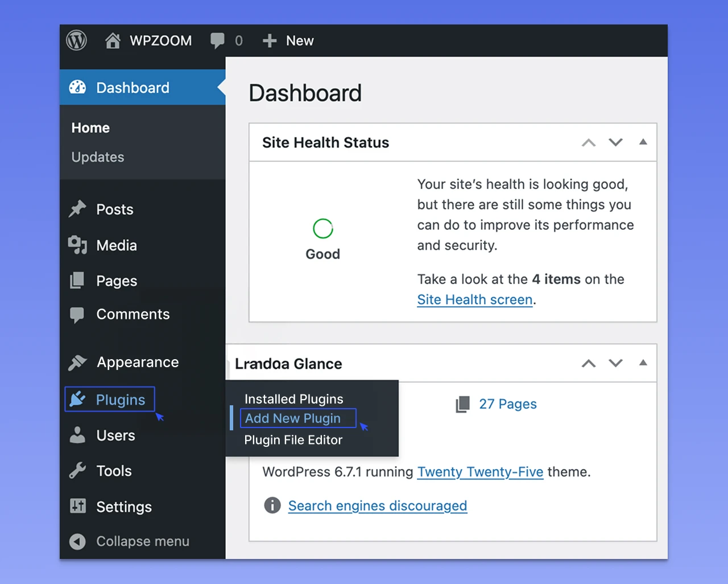Viewport: 728px width, 584px height.
Task: Click the green Good health circle
Action: (x=323, y=228)
